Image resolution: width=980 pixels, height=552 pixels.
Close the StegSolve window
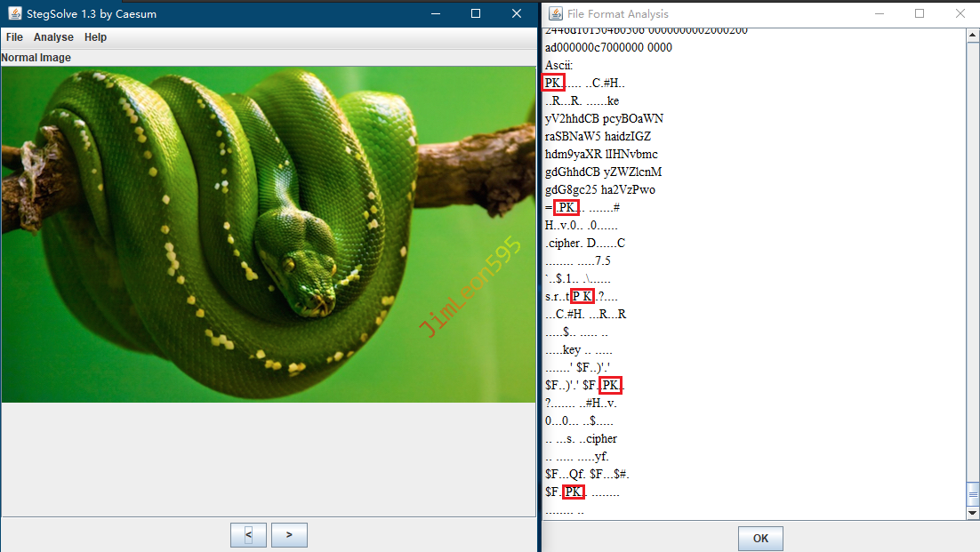(517, 13)
